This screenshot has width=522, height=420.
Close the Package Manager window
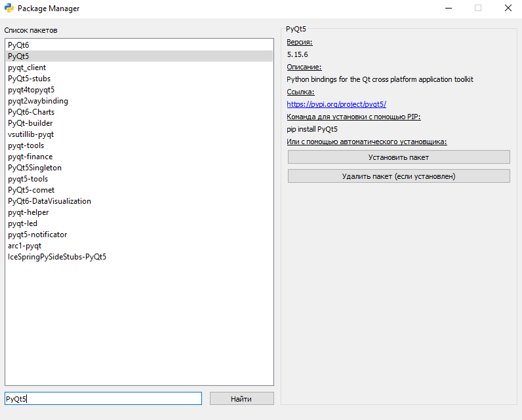(508, 8)
